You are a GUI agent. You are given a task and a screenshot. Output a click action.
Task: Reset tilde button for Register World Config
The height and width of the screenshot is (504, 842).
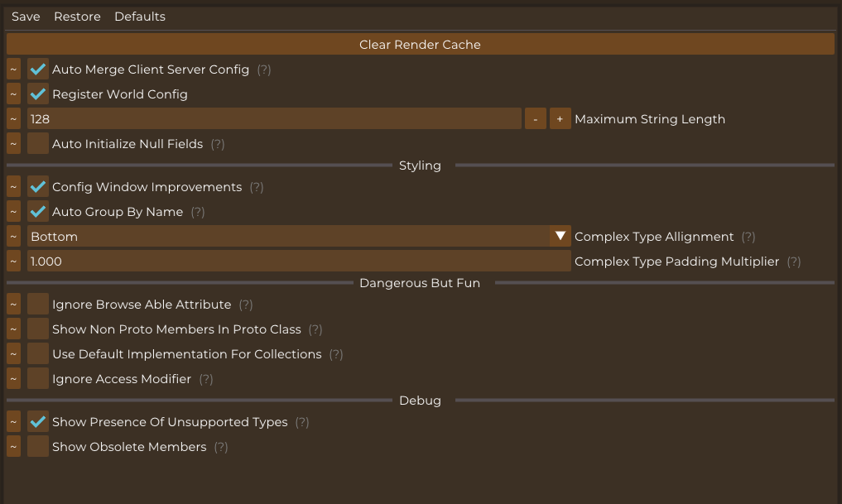[x=13, y=94]
